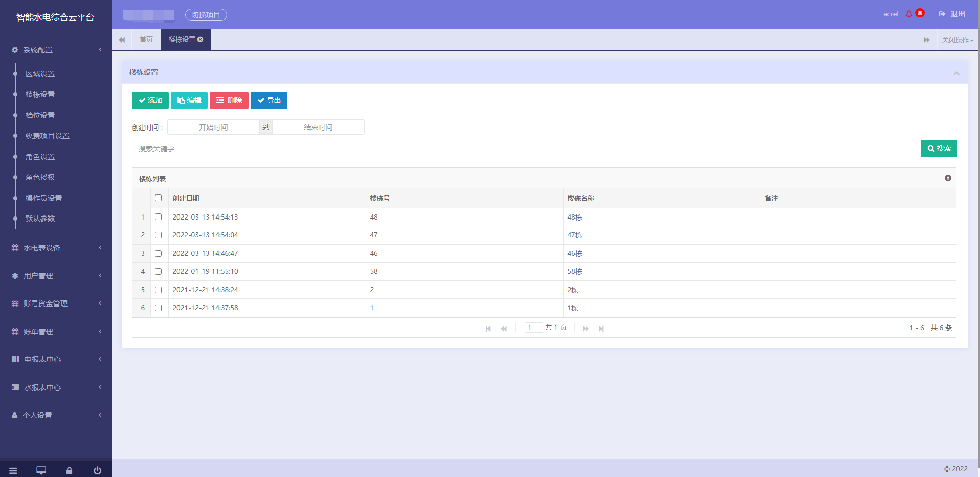980x477 pixels.
Task: Close the 楼栋设置 tab with its x icon
Action: point(201,40)
